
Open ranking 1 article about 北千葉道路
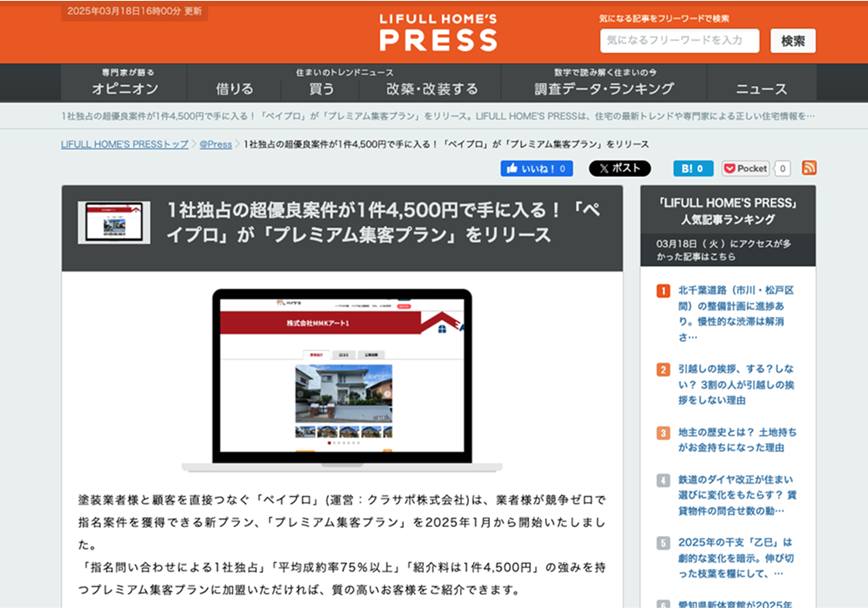(x=735, y=314)
